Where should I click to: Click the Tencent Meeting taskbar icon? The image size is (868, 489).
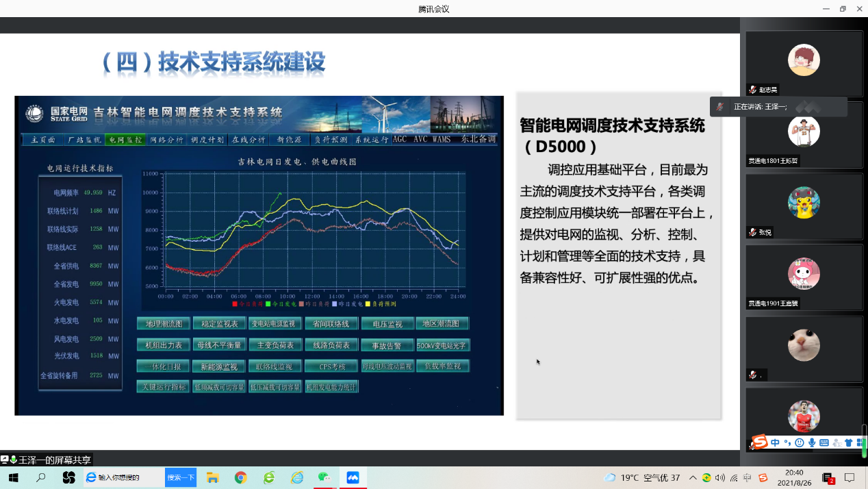[353, 477]
